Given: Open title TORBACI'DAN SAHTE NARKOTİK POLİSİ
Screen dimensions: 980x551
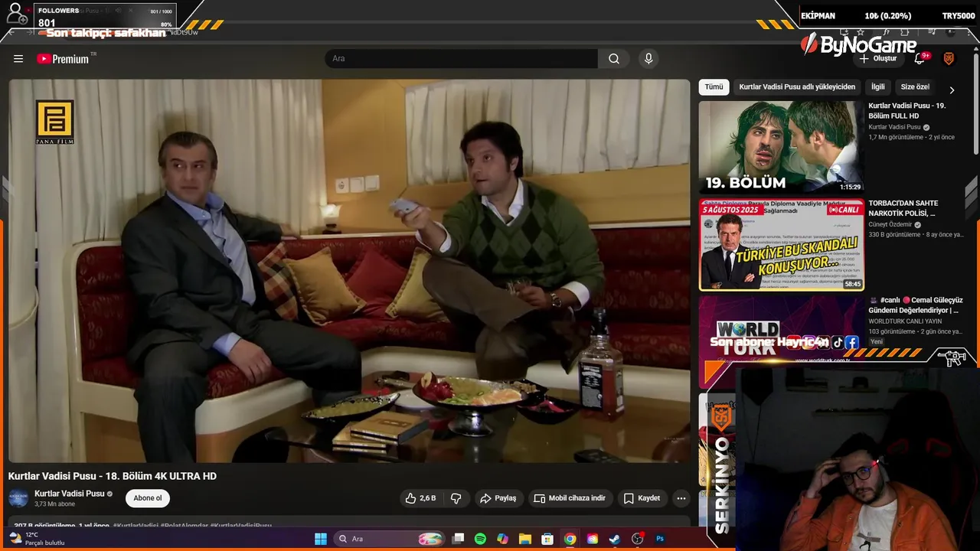Looking at the screenshot, I should click(x=903, y=208).
